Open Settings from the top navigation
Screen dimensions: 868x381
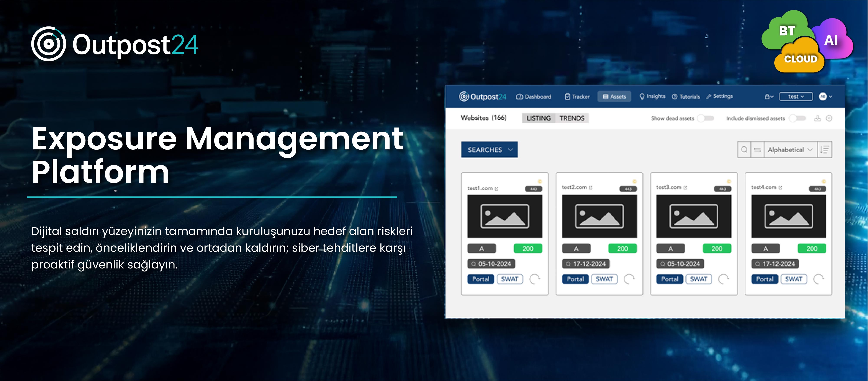pyautogui.click(x=719, y=96)
